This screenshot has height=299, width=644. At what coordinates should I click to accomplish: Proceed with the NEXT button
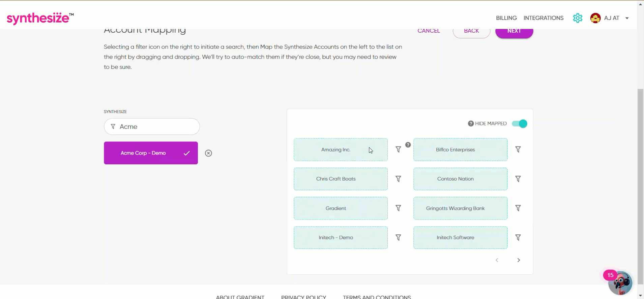coord(514,31)
